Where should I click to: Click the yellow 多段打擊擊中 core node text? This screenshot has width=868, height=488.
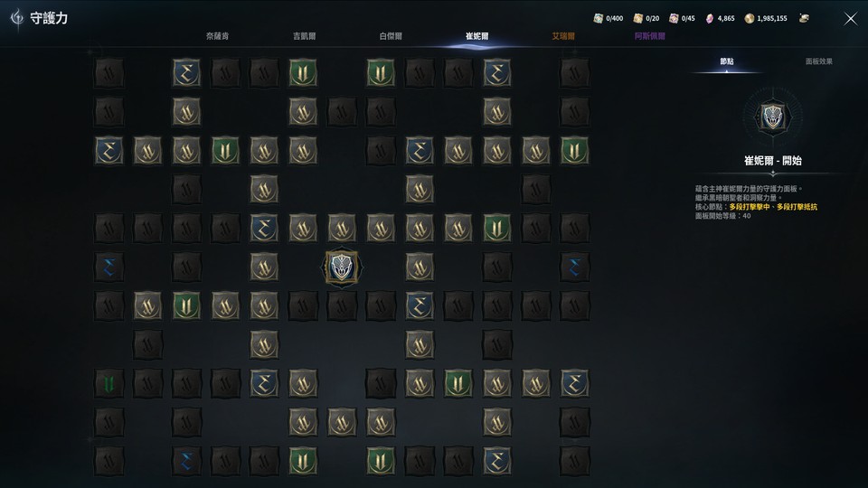(749, 207)
